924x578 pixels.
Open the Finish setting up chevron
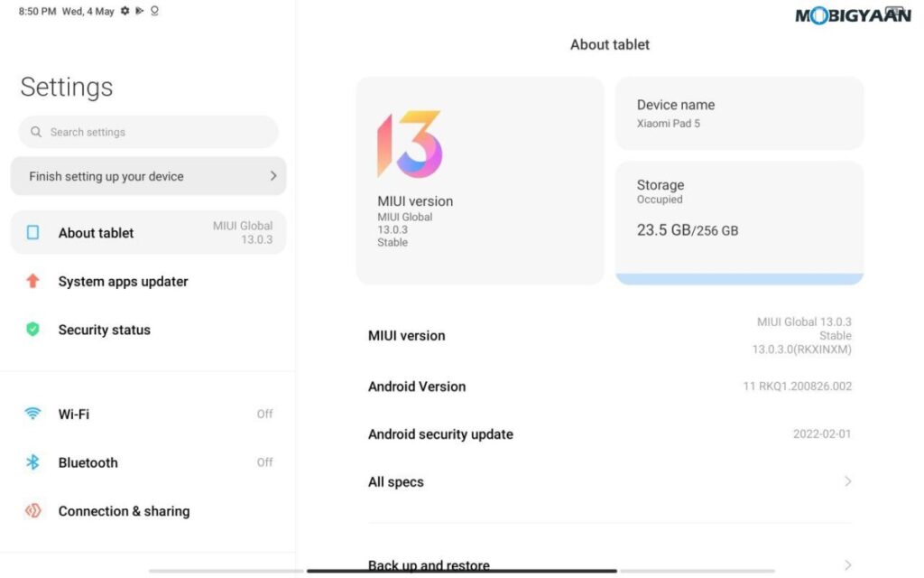[273, 176]
